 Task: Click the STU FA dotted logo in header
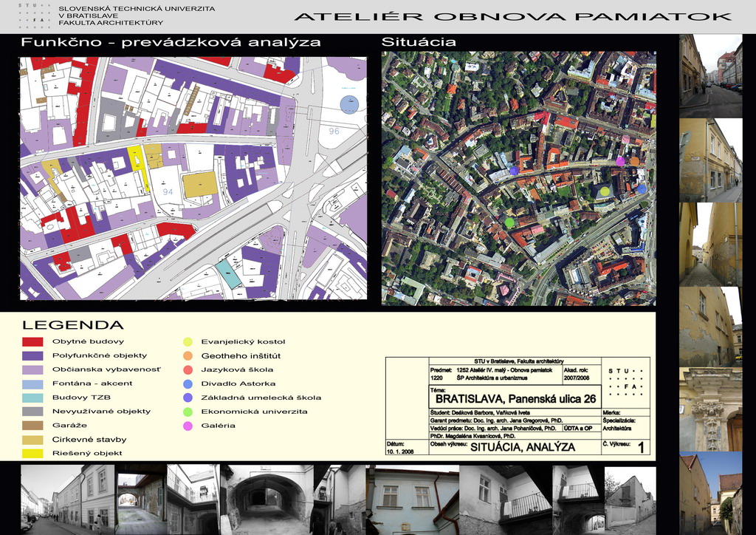(x=34, y=15)
